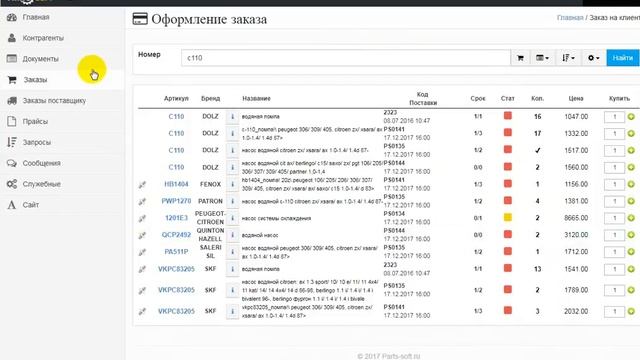The image size is (640, 360).
Task: Click the Найти search button
Action: pyautogui.click(x=623, y=58)
